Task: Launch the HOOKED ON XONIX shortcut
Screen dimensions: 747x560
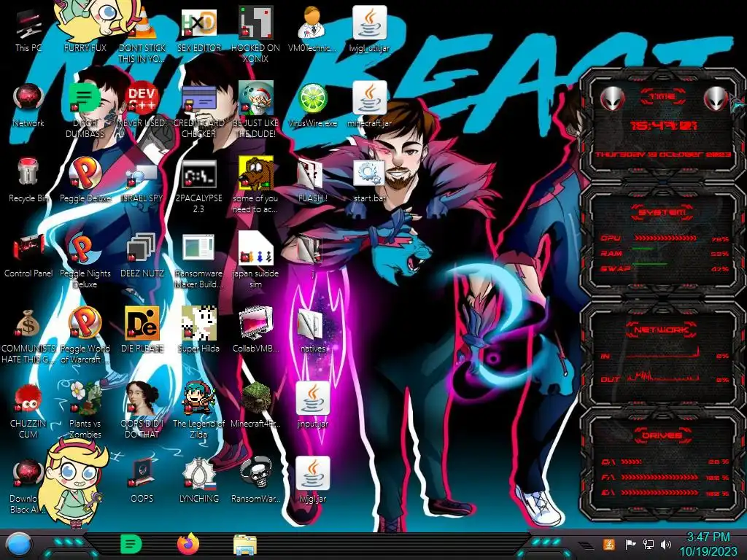Action: tap(256, 23)
